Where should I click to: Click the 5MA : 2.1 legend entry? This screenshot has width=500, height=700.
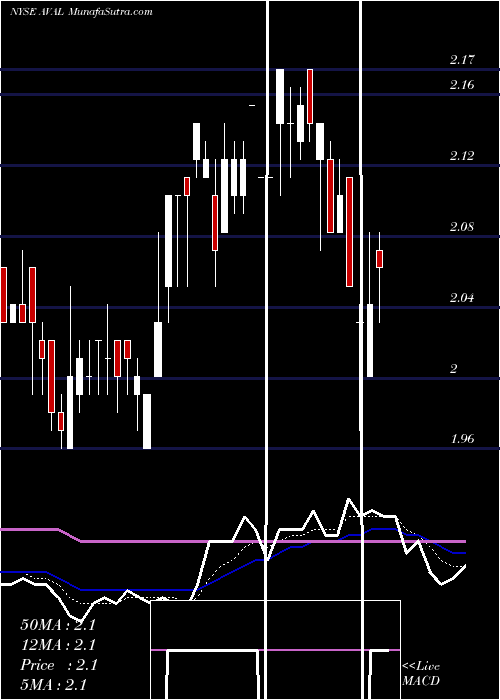tap(54, 685)
